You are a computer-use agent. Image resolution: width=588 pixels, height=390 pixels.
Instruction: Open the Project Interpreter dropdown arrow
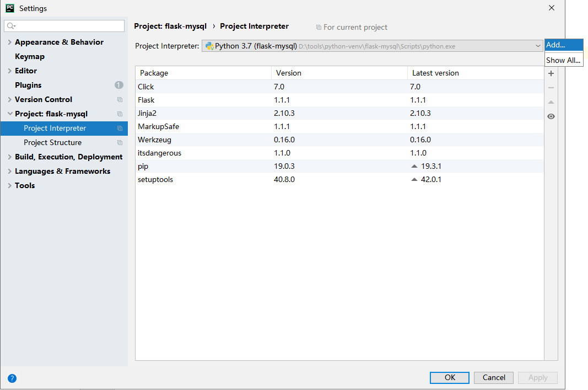point(538,46)
